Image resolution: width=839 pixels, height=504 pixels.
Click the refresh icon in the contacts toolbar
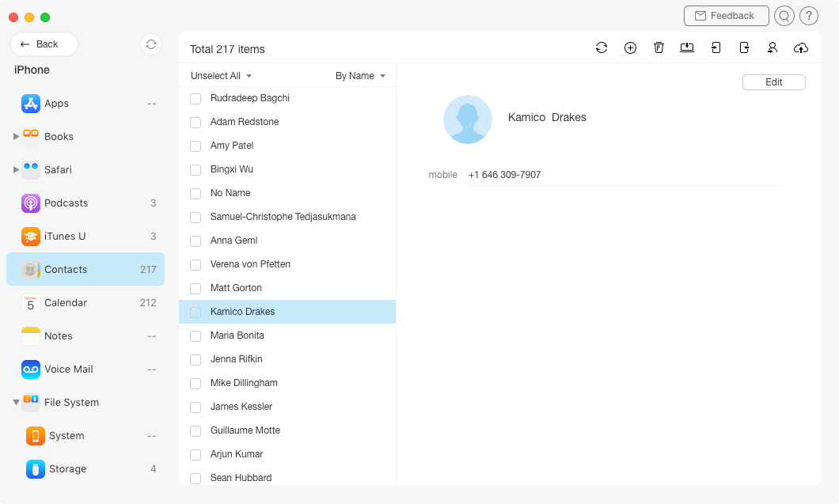(x=602, y=48)
